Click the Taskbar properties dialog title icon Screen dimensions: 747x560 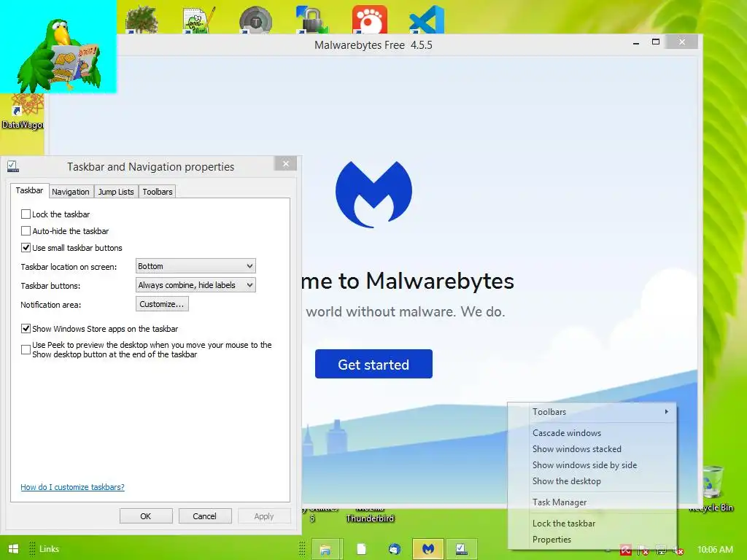13,166
